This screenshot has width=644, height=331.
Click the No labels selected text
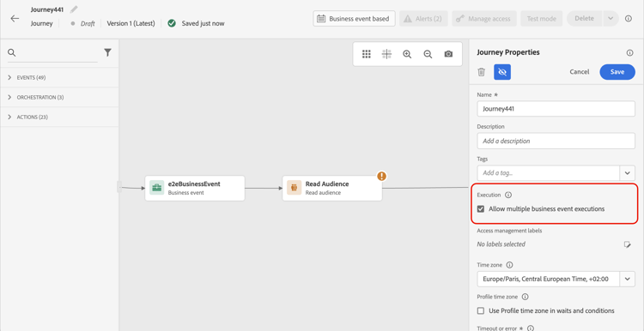point(501,244)
